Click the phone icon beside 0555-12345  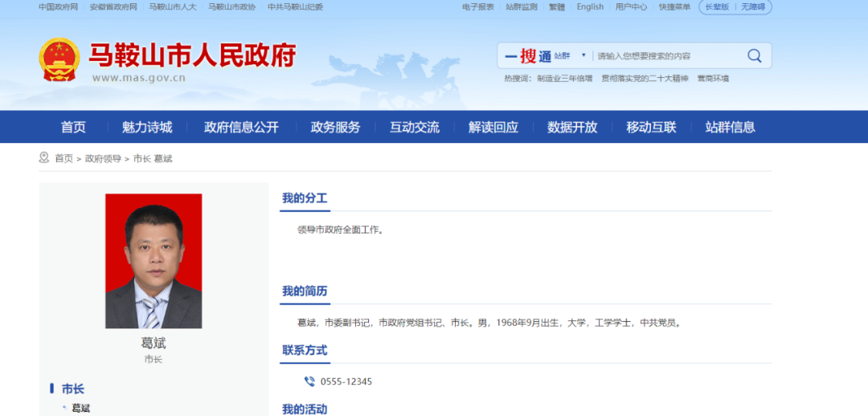coord(309,381)
